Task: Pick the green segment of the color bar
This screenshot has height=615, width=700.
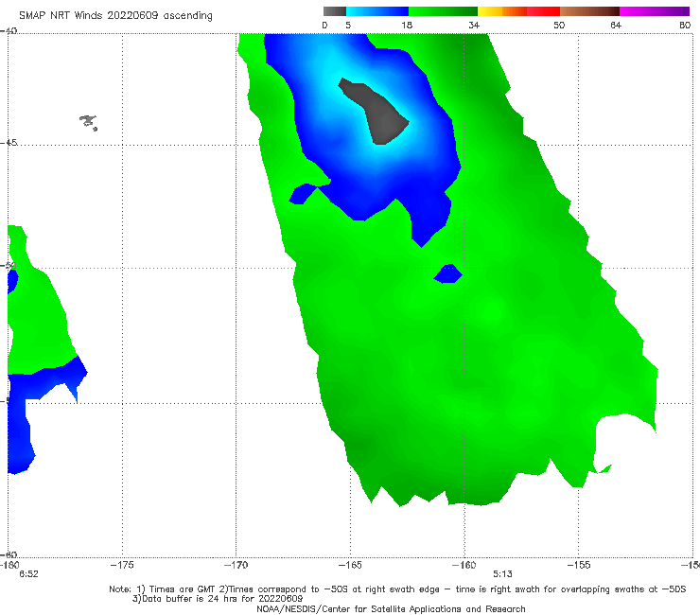Action: (x=443, y=11)
